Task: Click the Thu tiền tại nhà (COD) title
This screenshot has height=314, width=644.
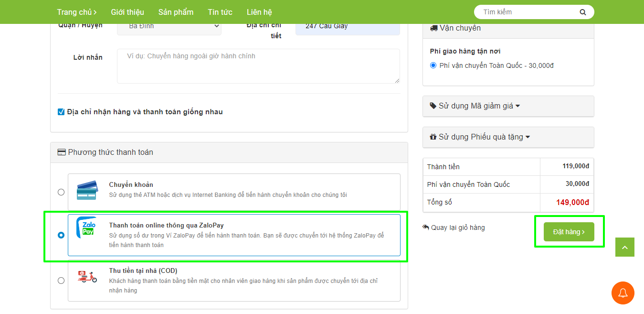Action: 143,271
